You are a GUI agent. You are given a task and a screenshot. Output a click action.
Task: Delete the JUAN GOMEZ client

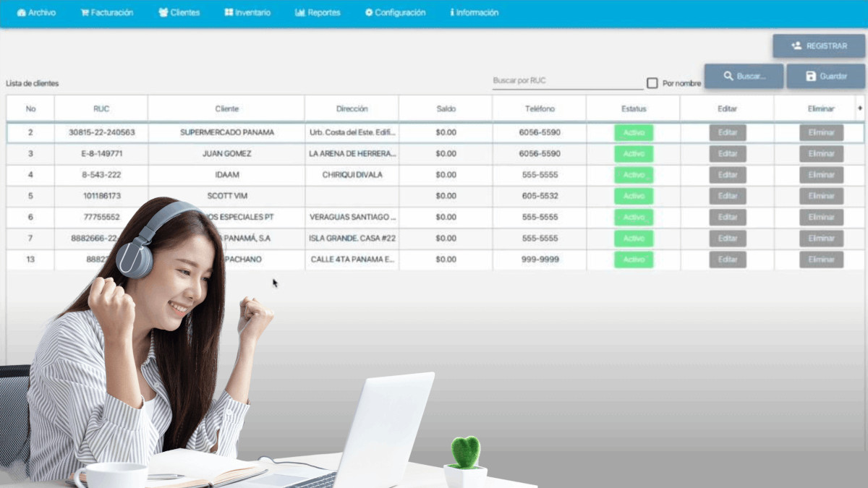821,154
